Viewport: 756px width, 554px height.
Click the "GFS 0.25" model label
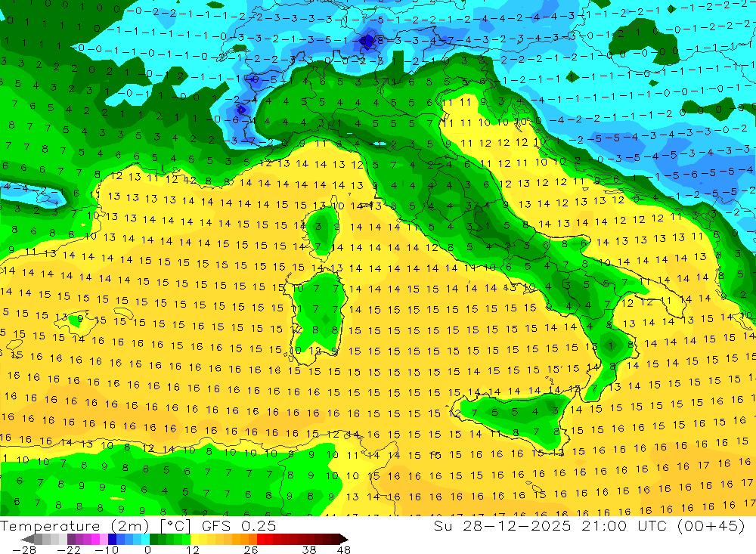point(239,526)
